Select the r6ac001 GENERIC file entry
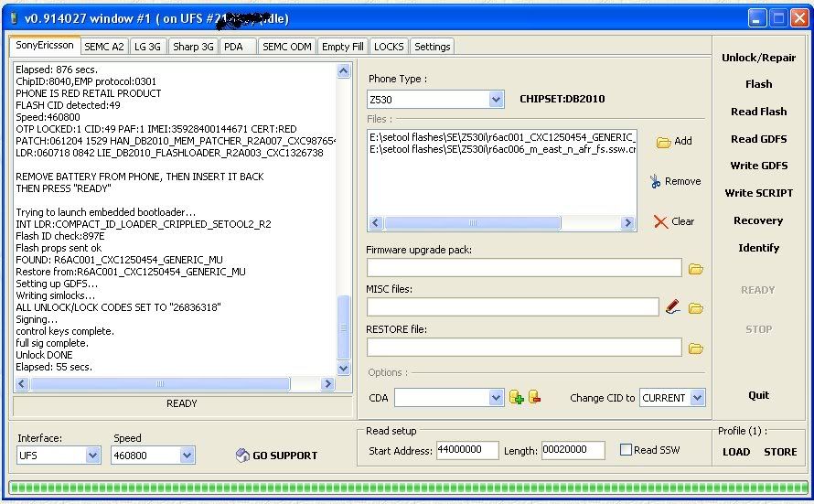The height and width of the screenshot is (504, 814). [502, 137]
